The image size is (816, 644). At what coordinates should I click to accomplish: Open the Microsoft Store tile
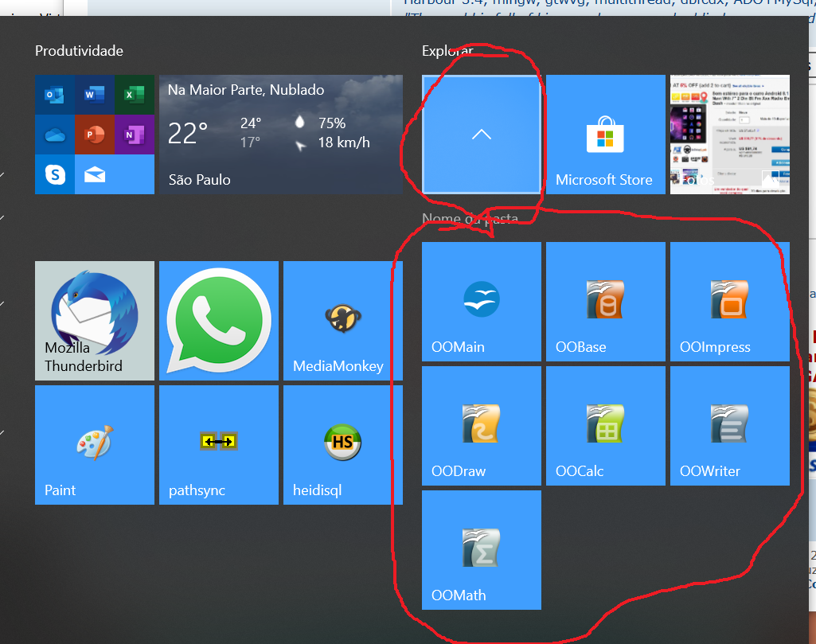pyautogui.click(x=605, y=135)
